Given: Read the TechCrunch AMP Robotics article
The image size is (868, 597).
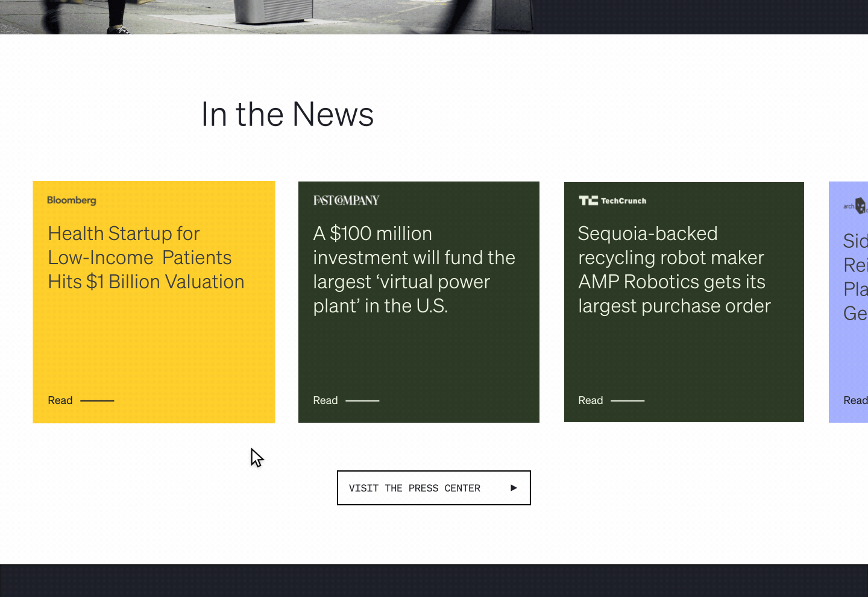Looking at the screenshot, I should tap(611, 400).
